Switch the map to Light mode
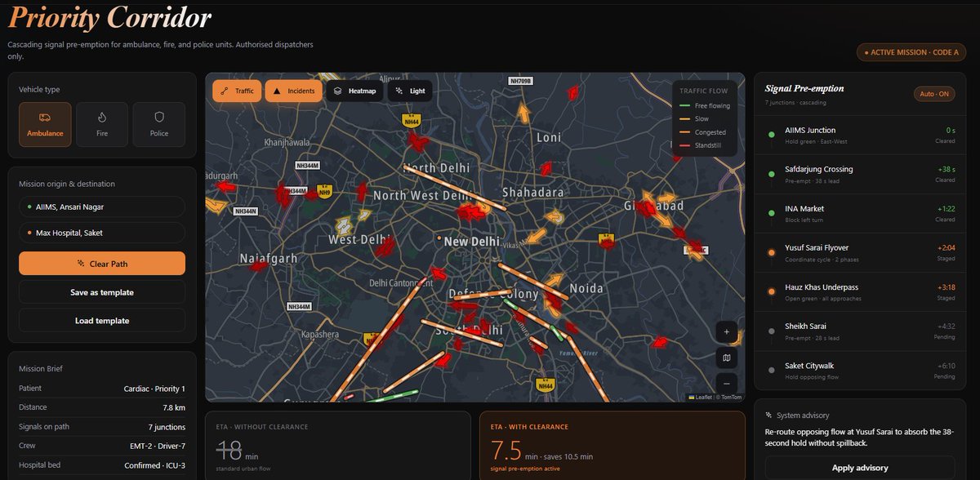980x480 pixels. pos(410,91)
